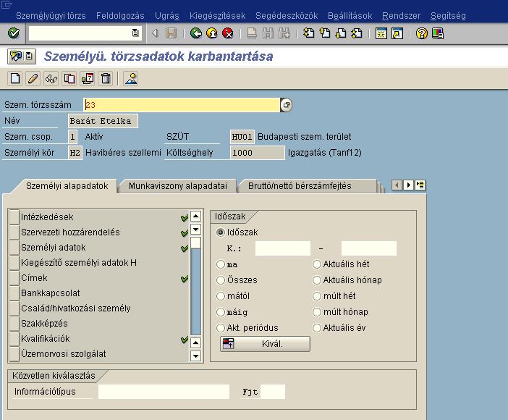Screen dimensions: 508x420
Task: Click the infotype list bottom up arrow
Action: click(x=195, y=343)
